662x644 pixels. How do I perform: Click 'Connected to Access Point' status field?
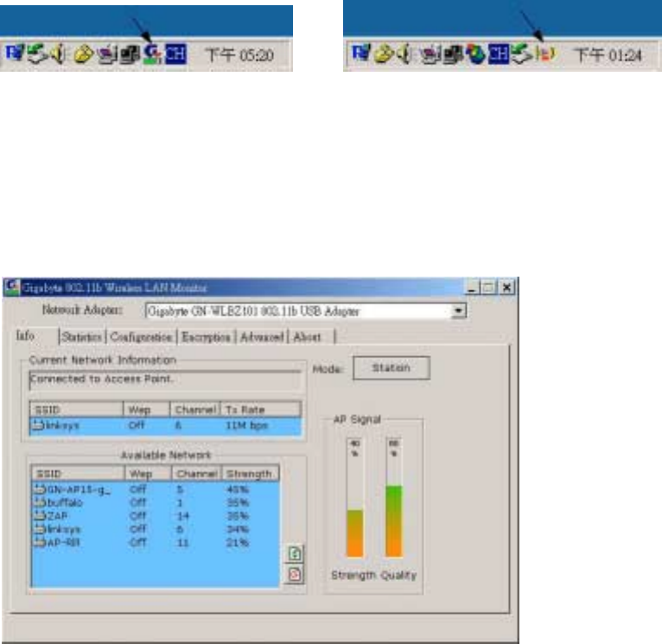(165, 379)
